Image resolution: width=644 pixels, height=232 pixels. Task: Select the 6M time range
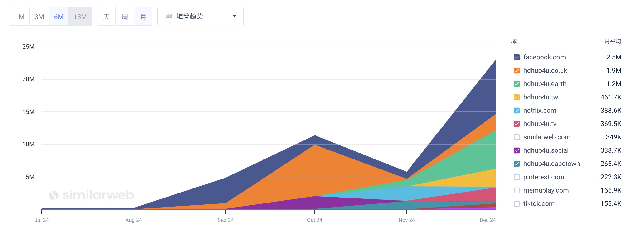(59, 16)
